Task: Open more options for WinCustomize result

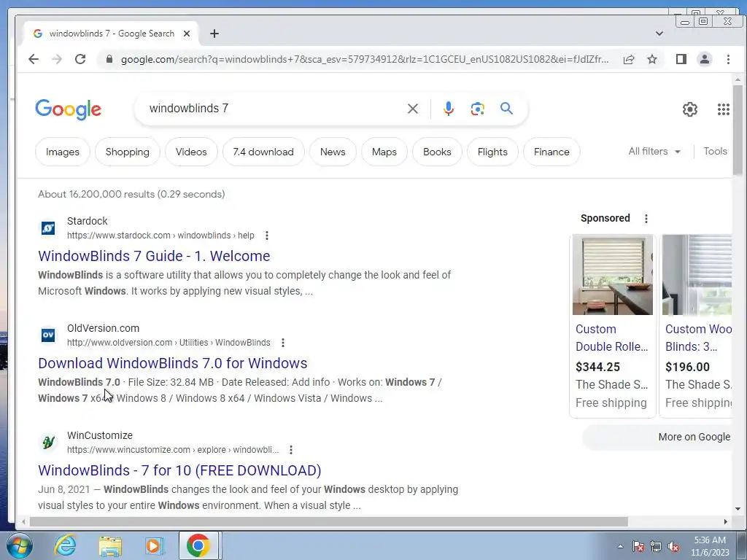Action: click(x=291, y=449)
